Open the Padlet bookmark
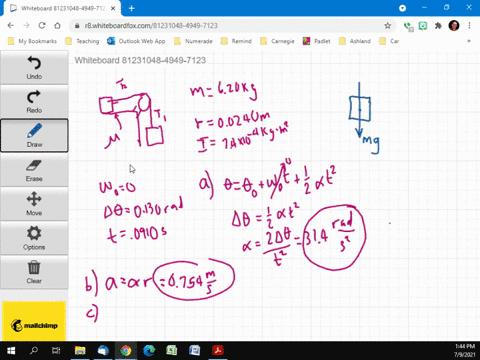The image size is (480, 360). coord(316,41)
